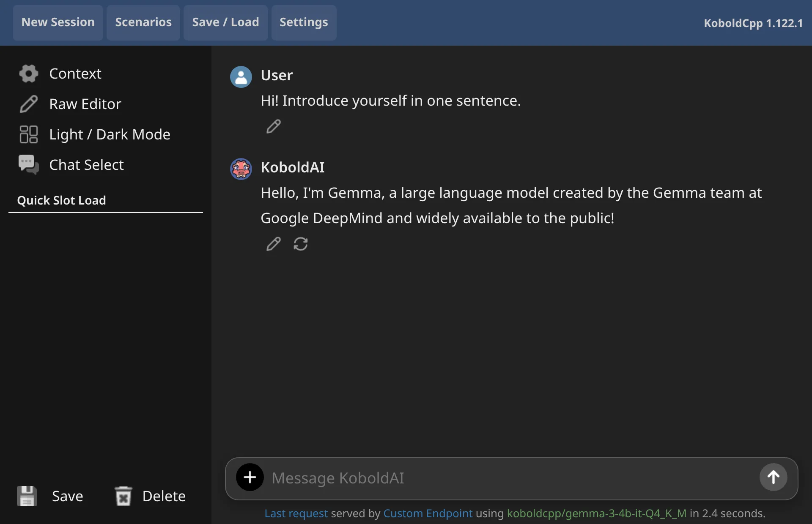
Task: Click the Delete trash can icon
Action: (123, 496)
